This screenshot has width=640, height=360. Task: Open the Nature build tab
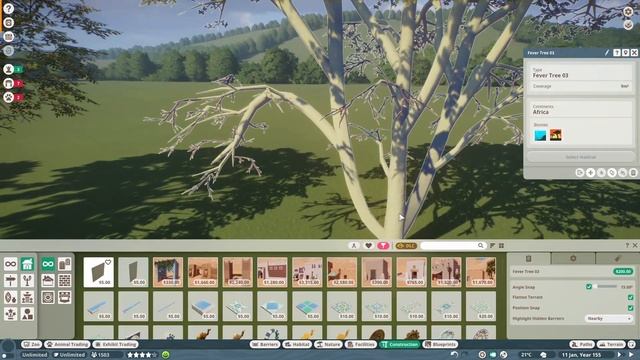(329, 344)
